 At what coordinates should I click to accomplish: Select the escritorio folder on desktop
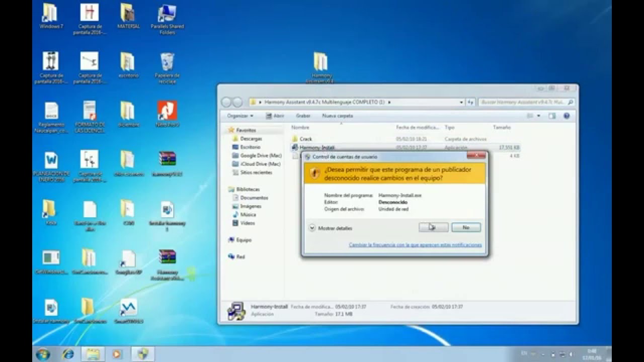click(x=128, y=65)
